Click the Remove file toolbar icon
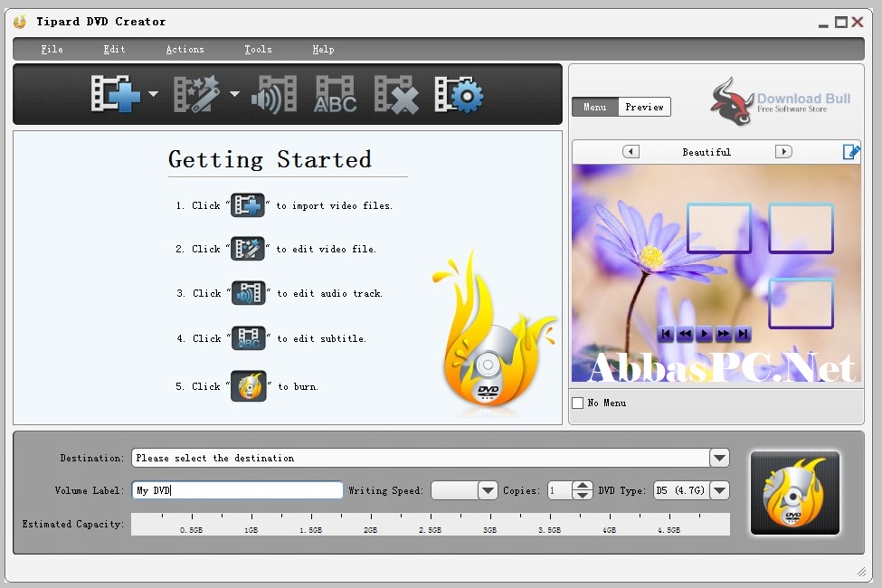 [396, 94]
